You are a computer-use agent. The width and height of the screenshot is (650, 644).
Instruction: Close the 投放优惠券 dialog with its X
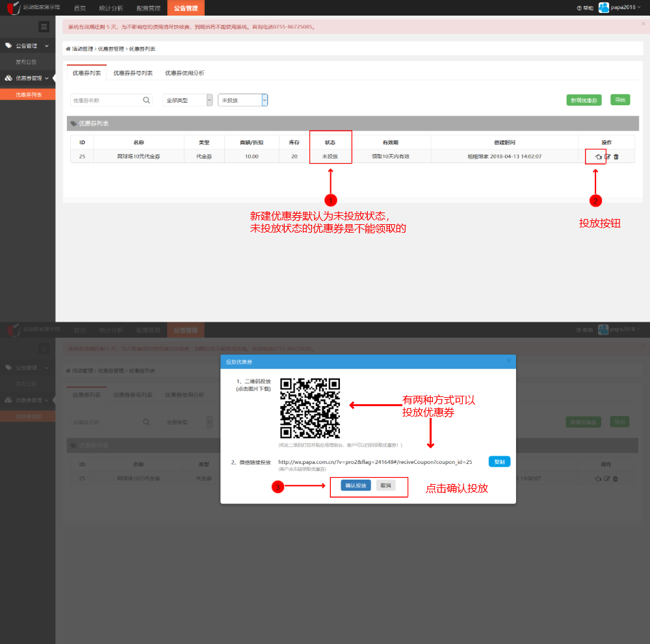coord(509,361)
